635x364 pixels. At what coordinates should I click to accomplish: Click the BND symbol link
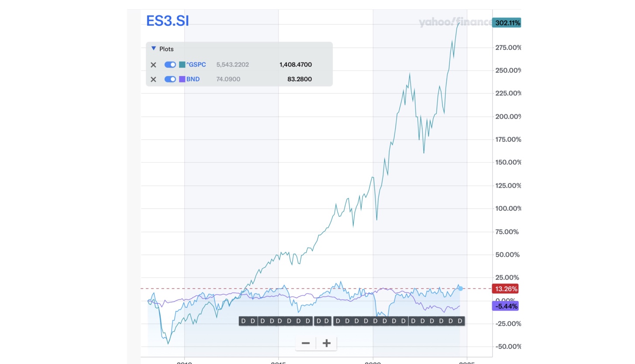(x=193, y=79)
